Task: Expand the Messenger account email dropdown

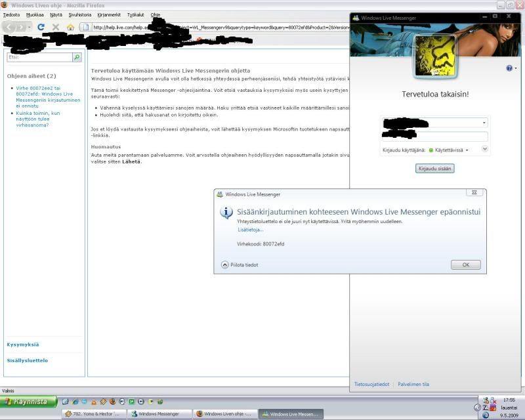Action: pyautogui.click(x=484, y=123)
